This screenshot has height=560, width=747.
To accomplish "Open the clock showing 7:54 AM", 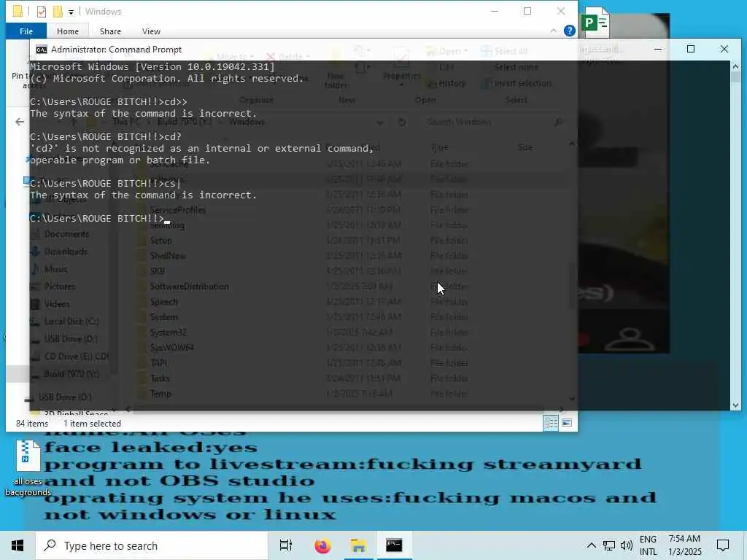I will pyautogui.click(x=684, y=545).
